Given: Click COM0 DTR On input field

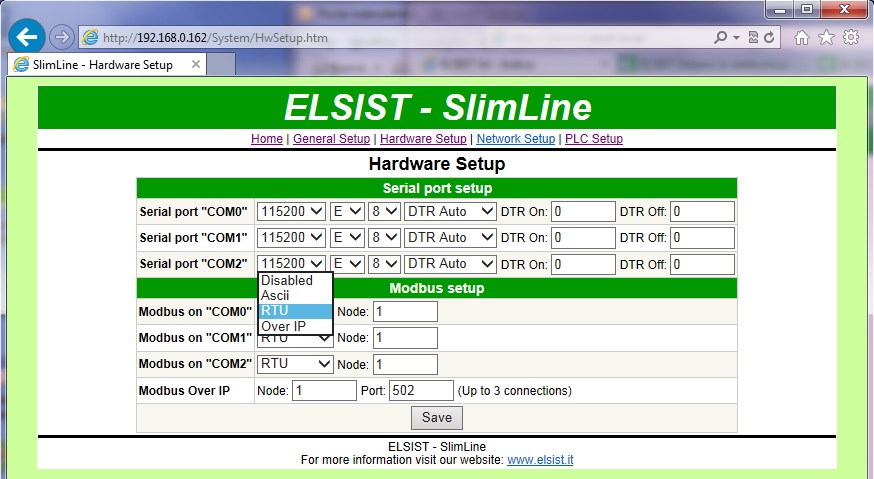Looking at the screenshot, I should (x=583, y=211).
